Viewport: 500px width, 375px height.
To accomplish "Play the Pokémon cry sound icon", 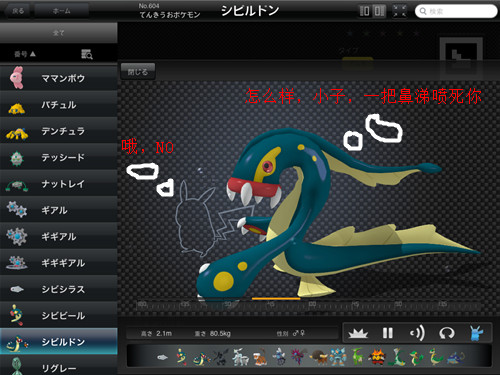I will click(x=417, y=333).
